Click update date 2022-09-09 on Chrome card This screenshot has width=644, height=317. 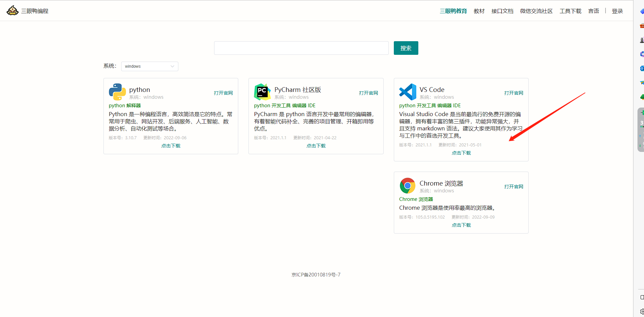click(x=483, y=217)
